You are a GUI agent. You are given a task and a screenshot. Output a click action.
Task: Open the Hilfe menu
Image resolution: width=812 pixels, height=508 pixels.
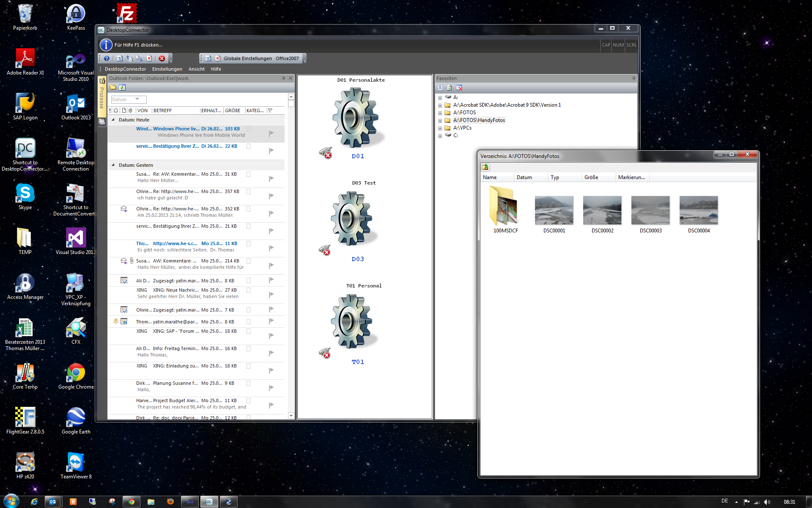[216, 69]
